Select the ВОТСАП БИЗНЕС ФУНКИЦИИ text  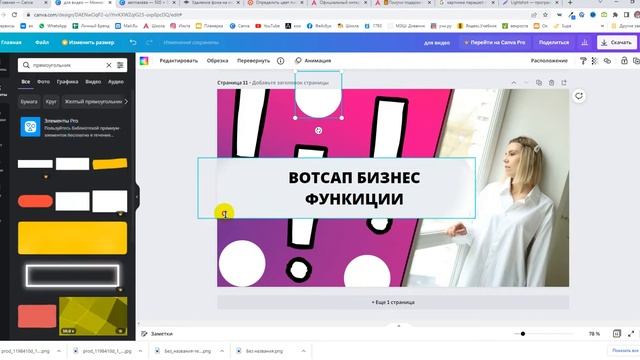click(x=354, y=188)
